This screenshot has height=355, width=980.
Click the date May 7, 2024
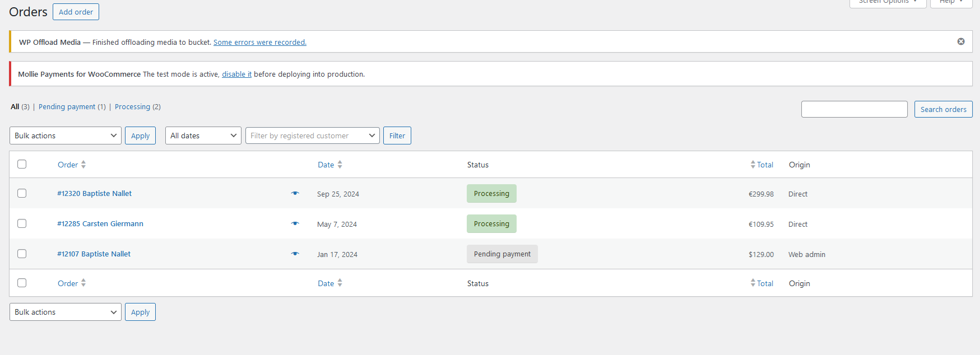click(x=337, y=224)
